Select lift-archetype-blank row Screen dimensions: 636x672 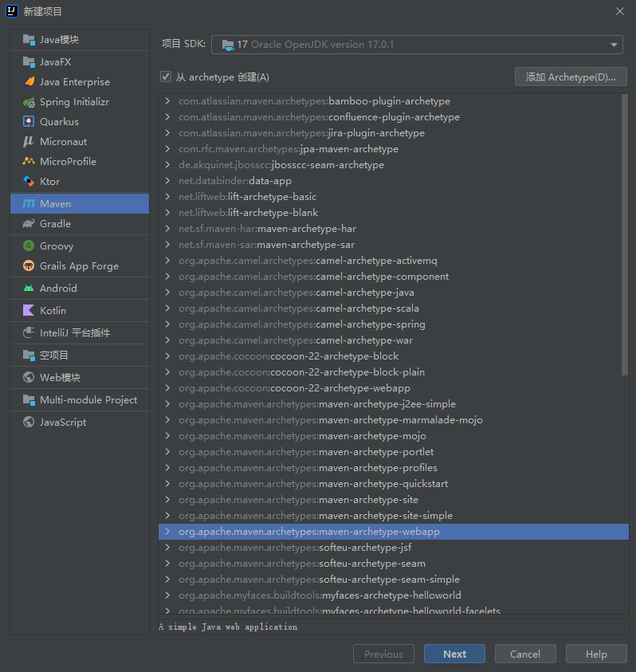pos(390,213)
